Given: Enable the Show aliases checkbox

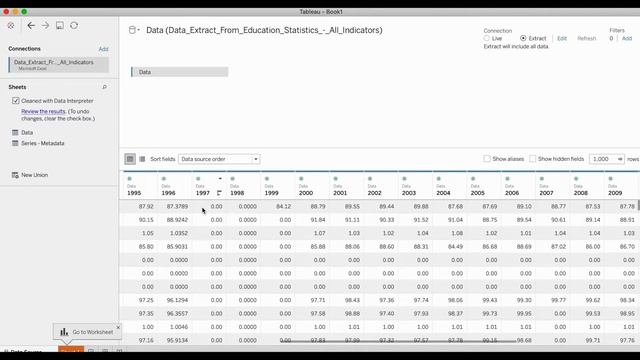Looking at the screenshot, I should 487,159.
